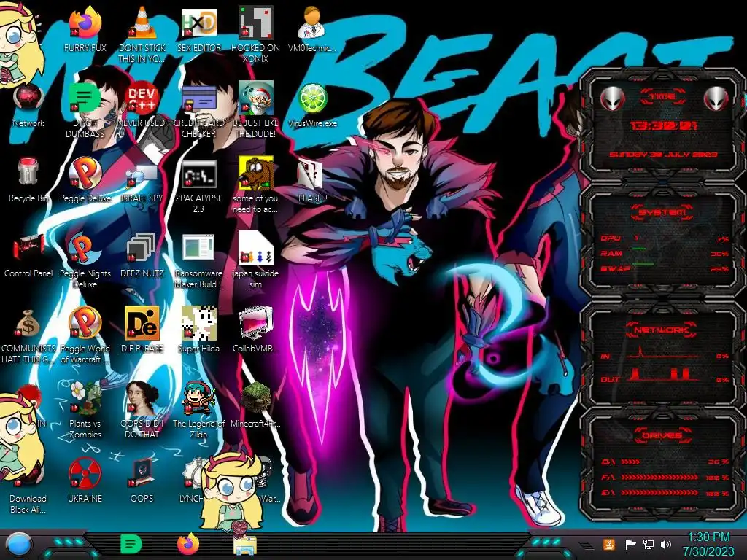
Task: Open the DEEZ NUTZ stacked-windows icon
Action: (x=142, y=249)
